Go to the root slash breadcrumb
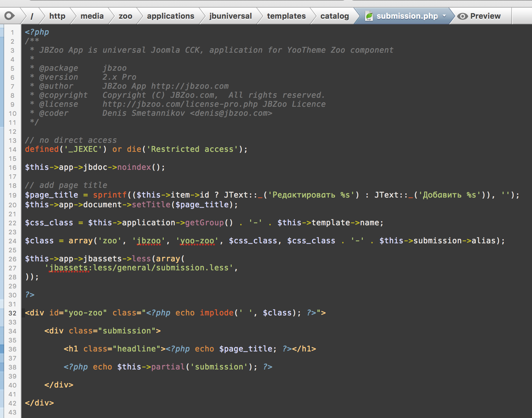Screen dimensions: 532x418 point(32,16)
